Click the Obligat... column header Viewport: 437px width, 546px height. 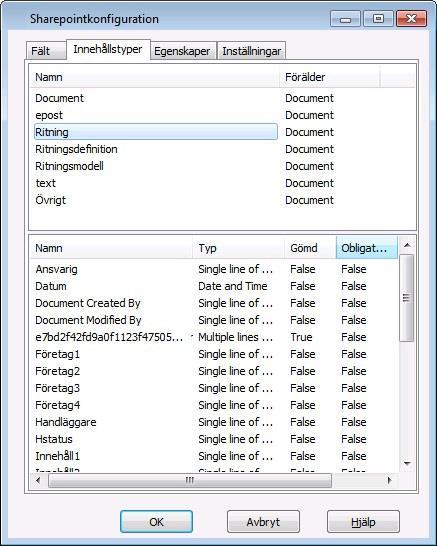367,248
